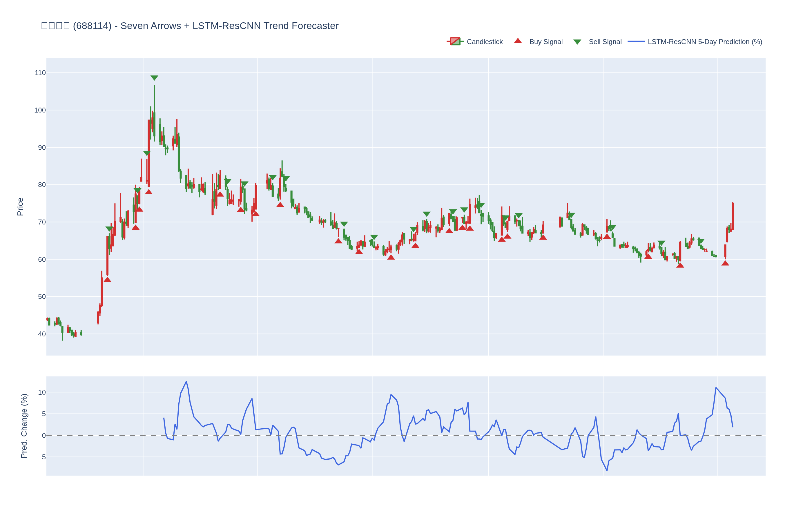The image size is (812, 522).
Task: Click the lowest trough of blue prediction line
Action: click(607, 470)
